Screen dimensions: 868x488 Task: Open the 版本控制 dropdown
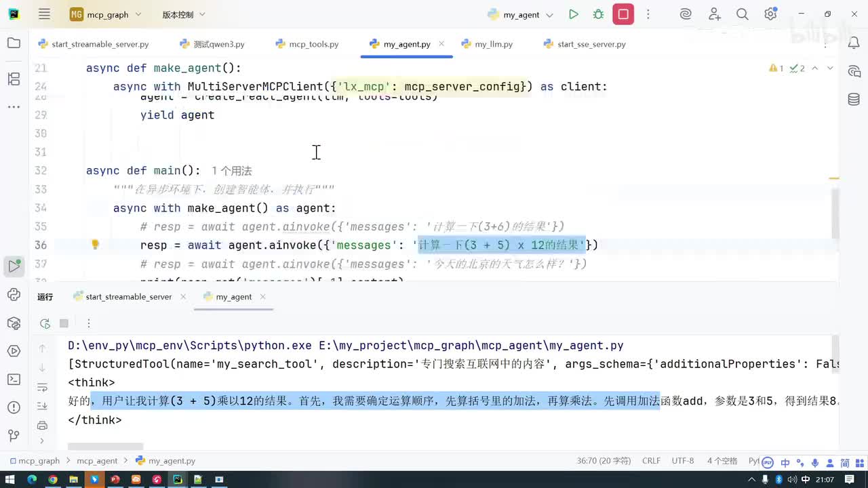coord(184,14)
